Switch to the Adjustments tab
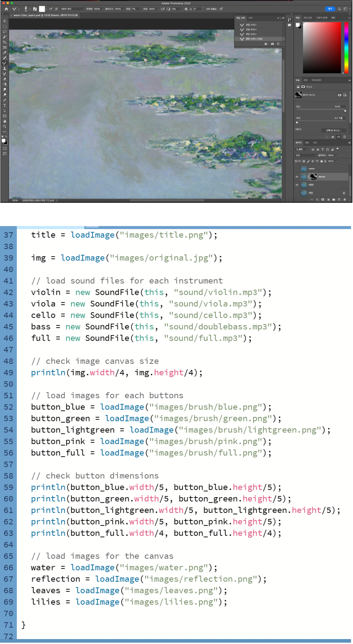Viewport: 353px width, 644px height. click(305, 80)
